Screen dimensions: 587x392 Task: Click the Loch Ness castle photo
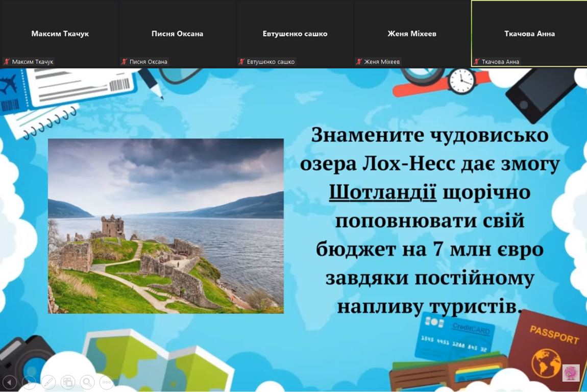[166, 226]
